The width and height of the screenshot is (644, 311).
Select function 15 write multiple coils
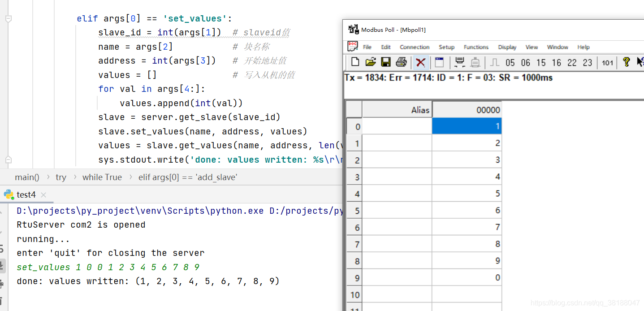541,63
